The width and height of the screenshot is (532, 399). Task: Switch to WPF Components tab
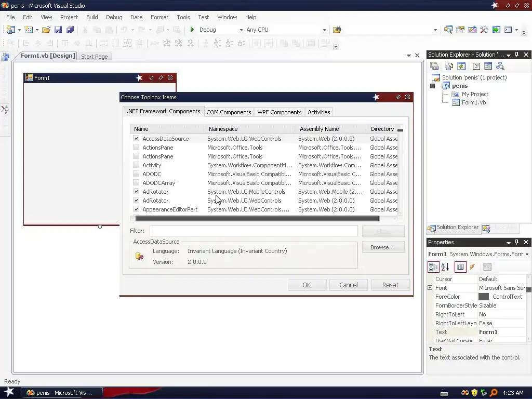[279, 112]
